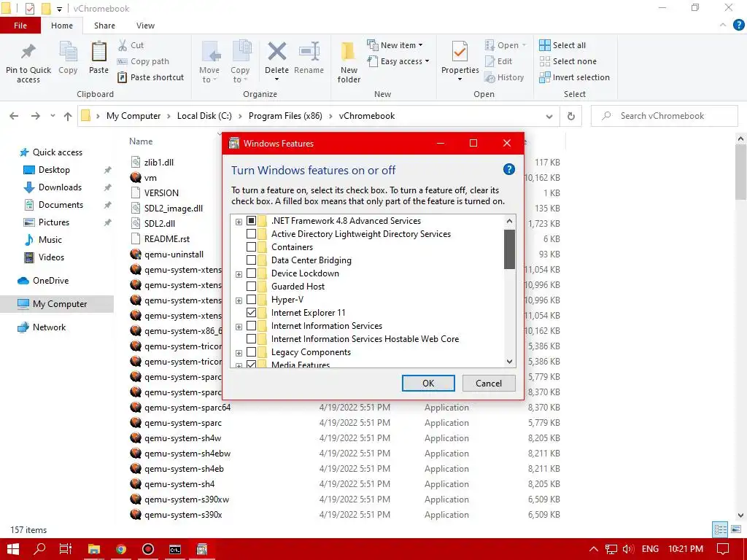Screen dimensions: 747x560
Task: Click Invert selection in the ribbon
Action: click(x=574, y=77)
